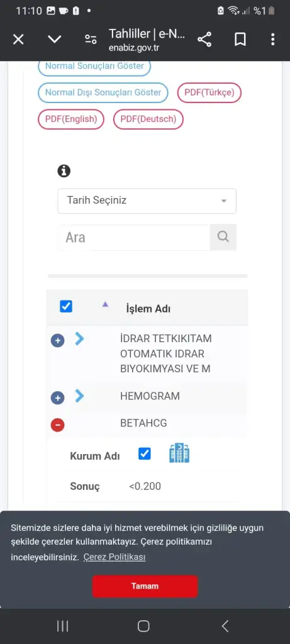Open the three-dot browser menu

[273, 40]
